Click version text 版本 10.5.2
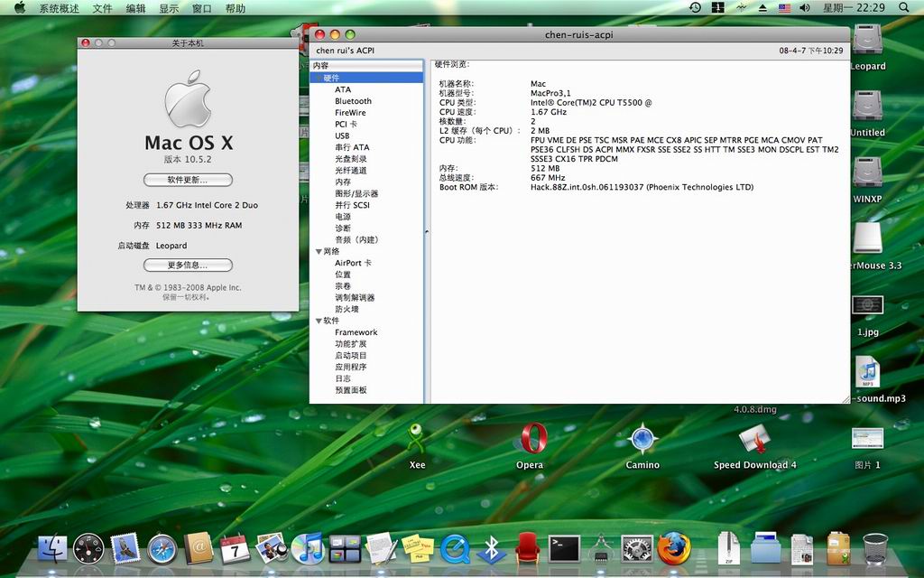The image size is (924, 578). pos(188,159)
